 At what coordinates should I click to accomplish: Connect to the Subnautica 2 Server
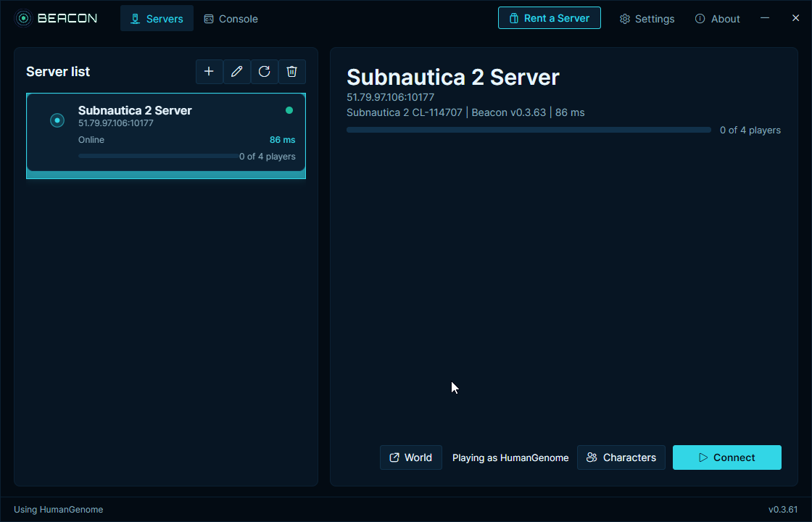[x=727, y=457]
